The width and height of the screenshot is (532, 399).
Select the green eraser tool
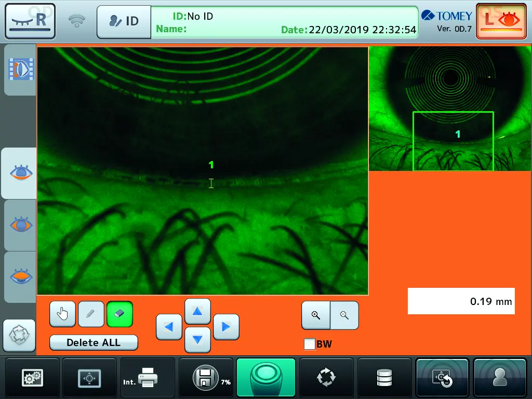[x=119, y=314]
